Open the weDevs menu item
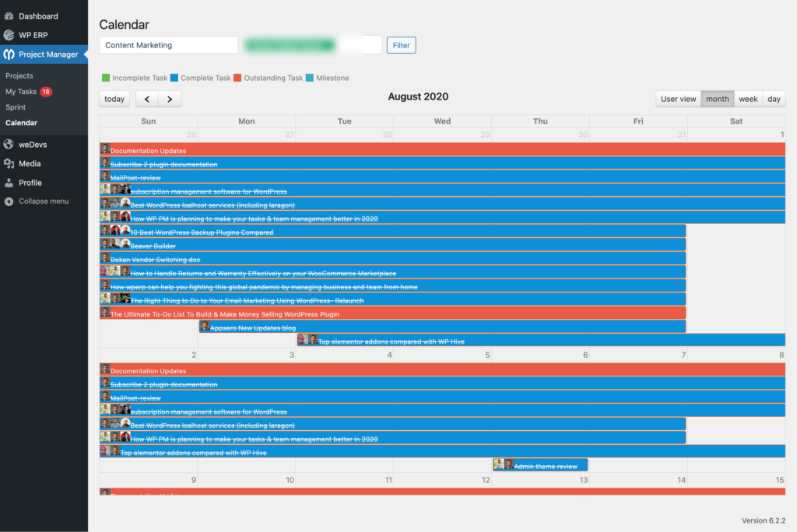 point(44,145)
